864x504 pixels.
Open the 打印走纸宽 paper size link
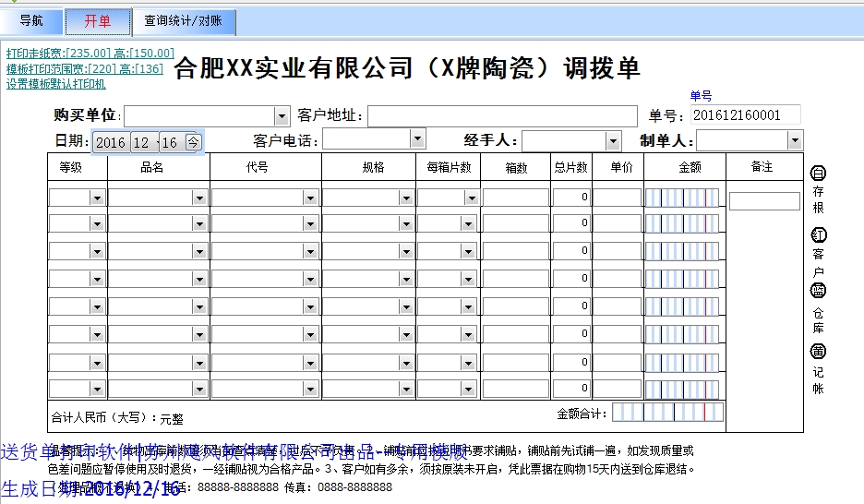pos(90,53)
